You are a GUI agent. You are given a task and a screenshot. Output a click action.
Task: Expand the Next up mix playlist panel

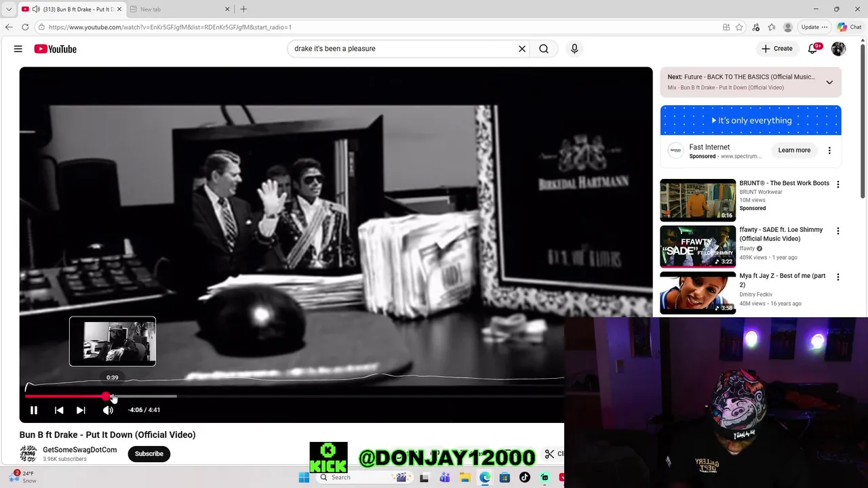829,82
